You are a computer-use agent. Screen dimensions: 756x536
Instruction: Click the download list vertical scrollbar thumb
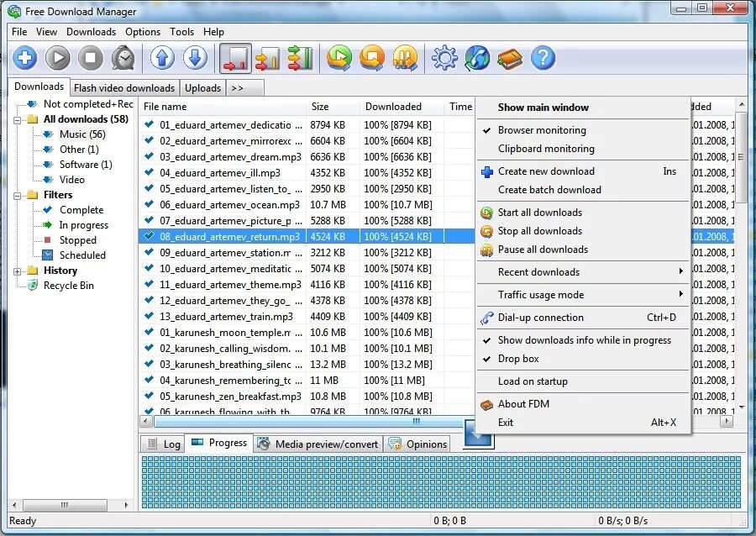[741, 157]
